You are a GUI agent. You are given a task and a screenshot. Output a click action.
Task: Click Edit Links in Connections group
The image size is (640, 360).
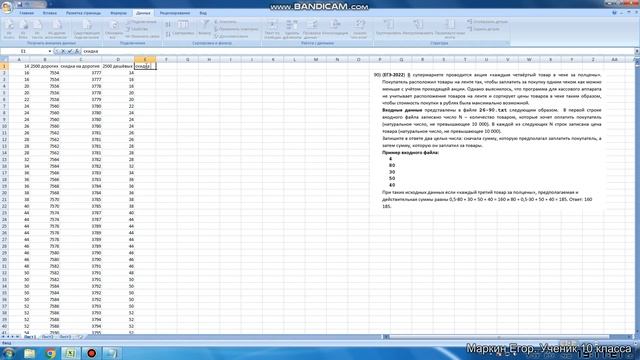(142, 36)
